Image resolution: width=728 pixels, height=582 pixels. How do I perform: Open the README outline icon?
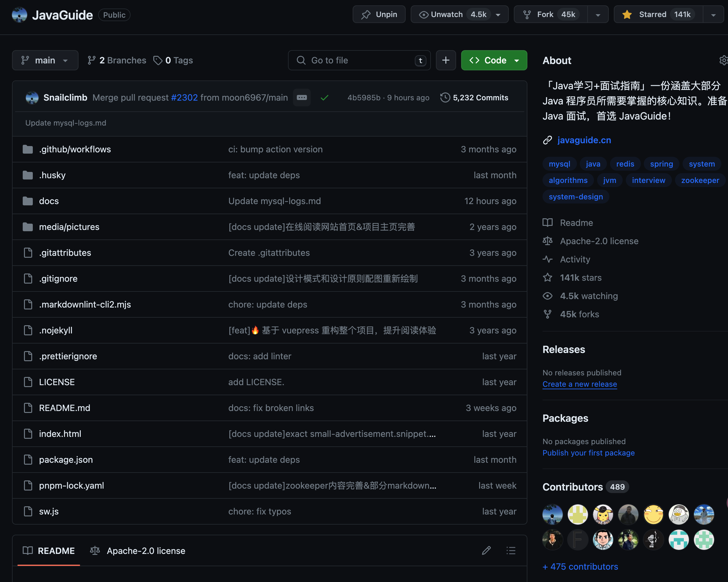511,550
